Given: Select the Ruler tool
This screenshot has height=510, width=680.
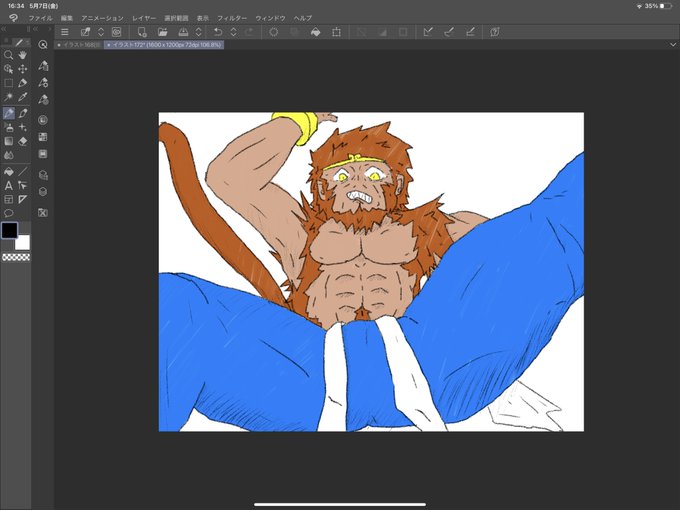Looking at the screenshot, I should [x=23, y=199].
